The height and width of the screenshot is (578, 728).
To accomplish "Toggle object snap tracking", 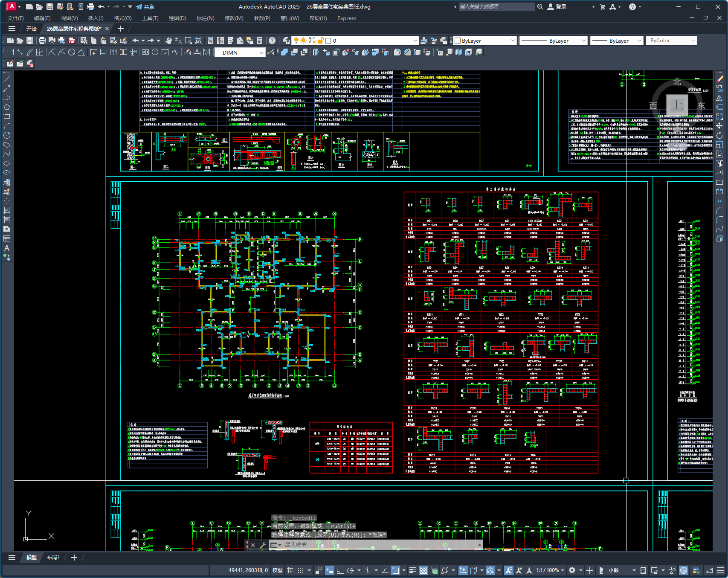I will (385, 570).
